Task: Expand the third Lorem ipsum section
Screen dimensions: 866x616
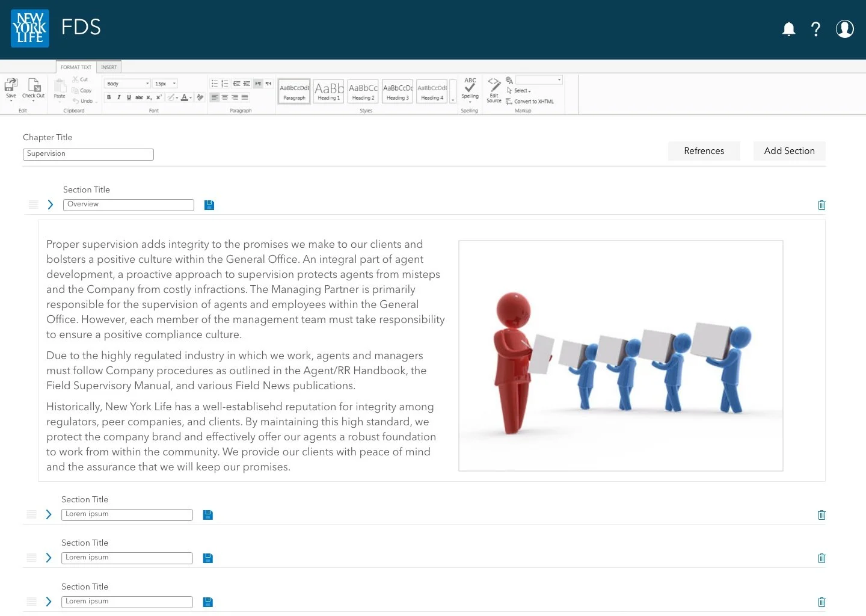Action: pyautogui.click(x=49, y=602)
